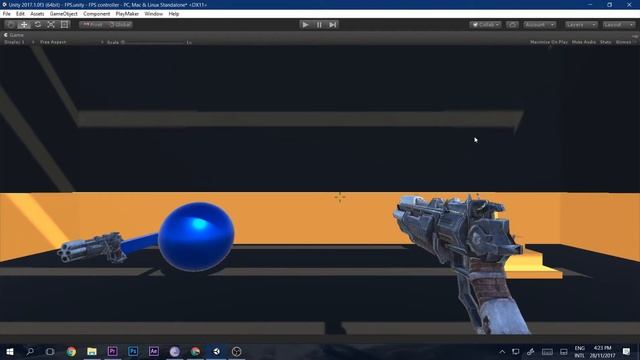The image size is (640, 360).
Task: Open After Effects from the taskbar
Action: click(154, 351)
